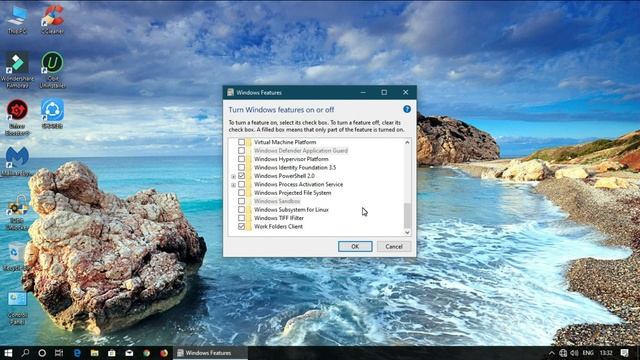Select the Windows Subsystem for Linux label

[291, 209]
